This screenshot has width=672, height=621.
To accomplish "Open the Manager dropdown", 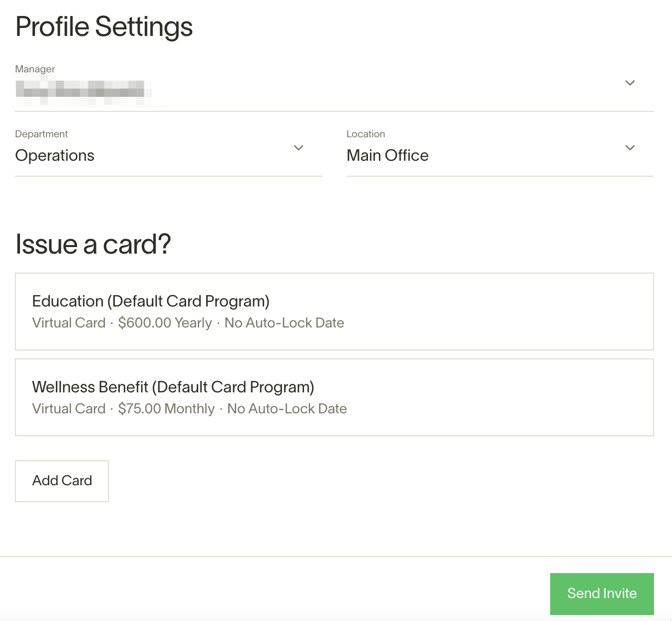I will click(x=334, y=87).
